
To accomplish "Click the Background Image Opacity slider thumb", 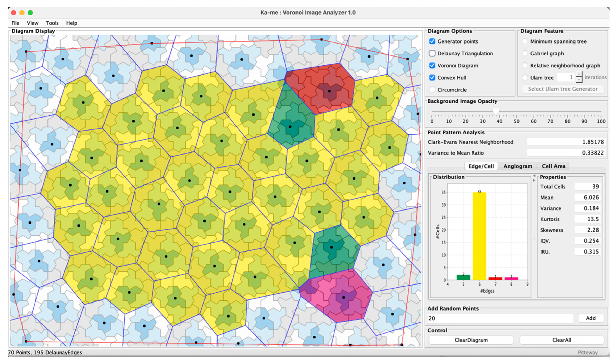I will 496,112.
